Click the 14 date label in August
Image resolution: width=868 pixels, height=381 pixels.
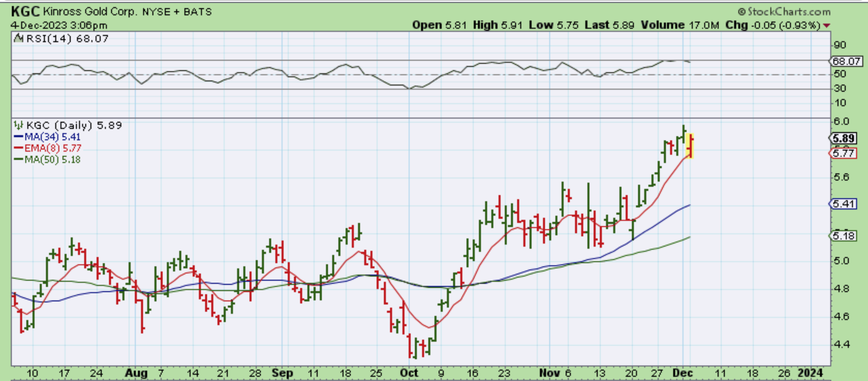click(x=193, y=373)
